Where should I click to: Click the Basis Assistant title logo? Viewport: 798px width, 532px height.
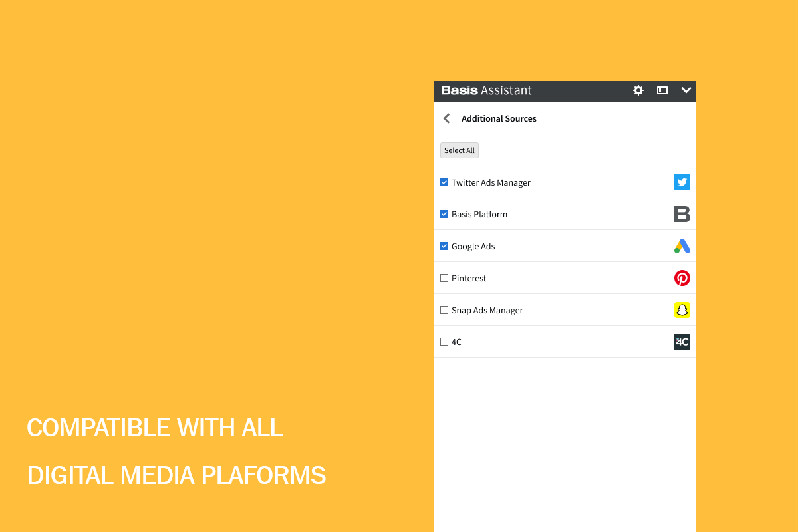486,90
